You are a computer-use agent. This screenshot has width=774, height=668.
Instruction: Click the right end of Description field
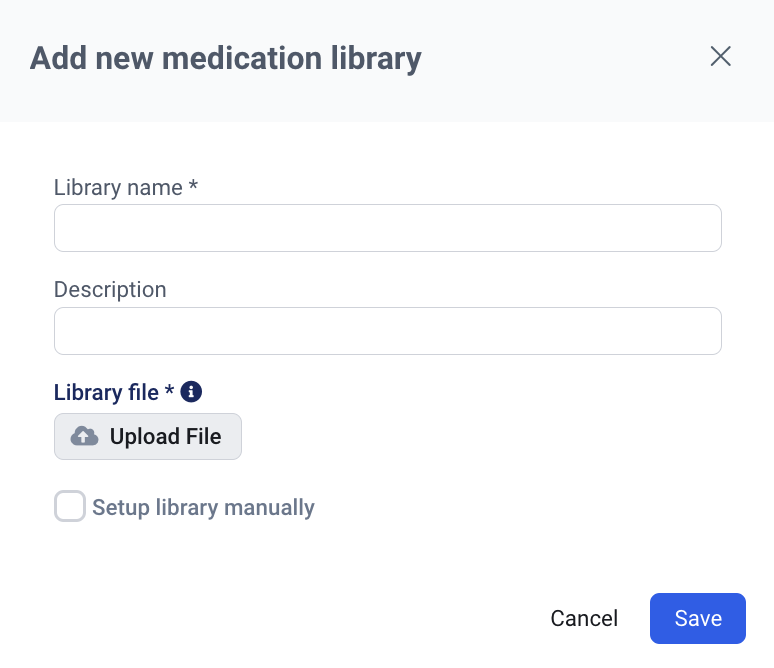(700, 331)
